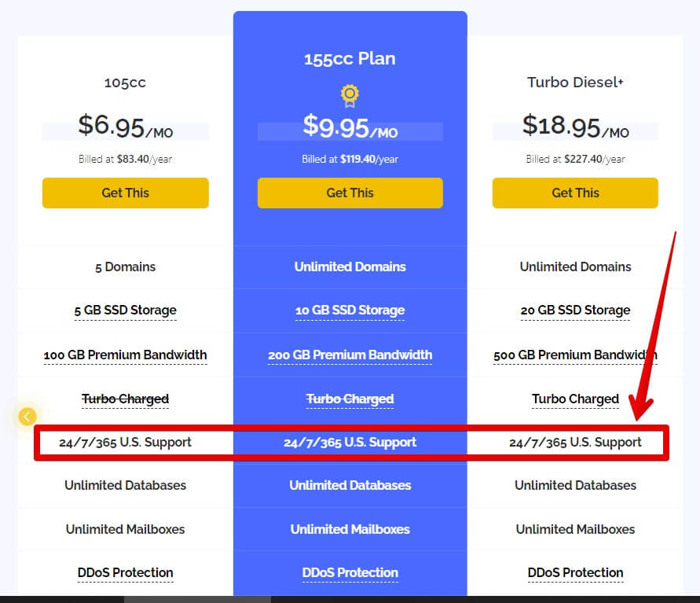Click 500 GB Premium Bandwidth text
This screenshot has width=700, height=603.
click(575, 355)
